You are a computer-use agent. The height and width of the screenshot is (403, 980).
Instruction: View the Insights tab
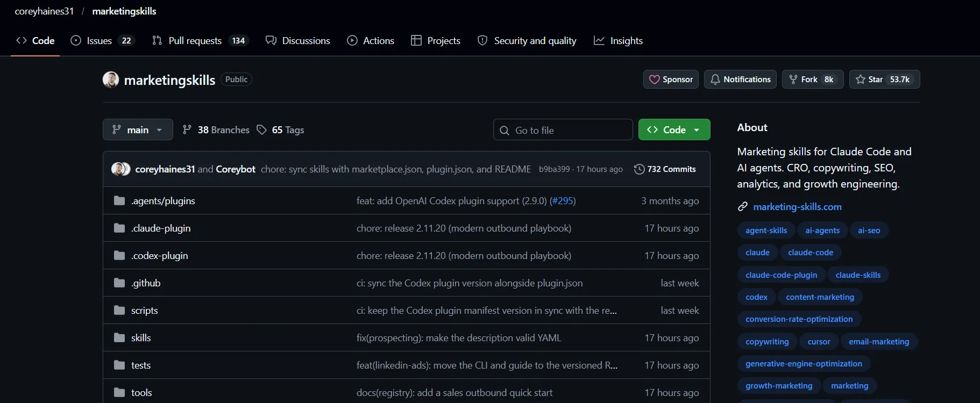point(618,41)
